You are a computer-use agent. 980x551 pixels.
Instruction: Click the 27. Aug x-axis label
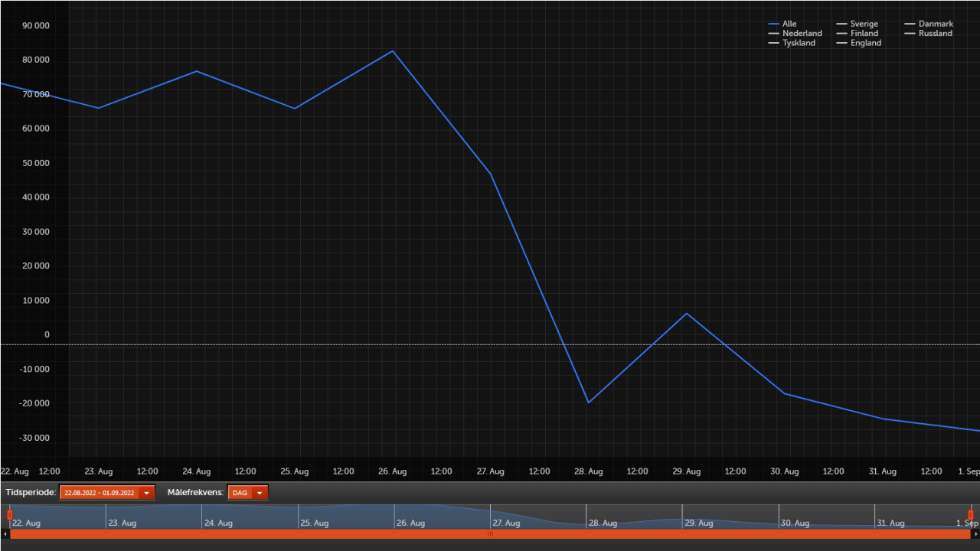[491, 471]
